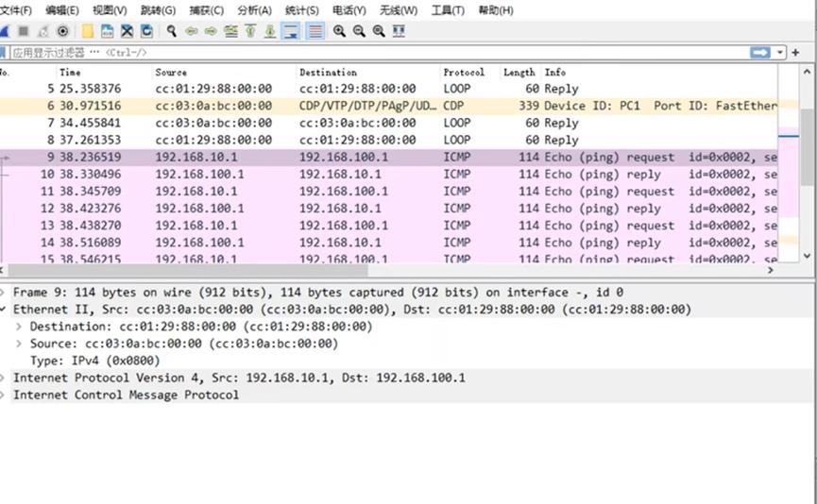Select packet 5 LOOP Reply row
The width and height of the screenshot is (817, 504).
(389, 89)
